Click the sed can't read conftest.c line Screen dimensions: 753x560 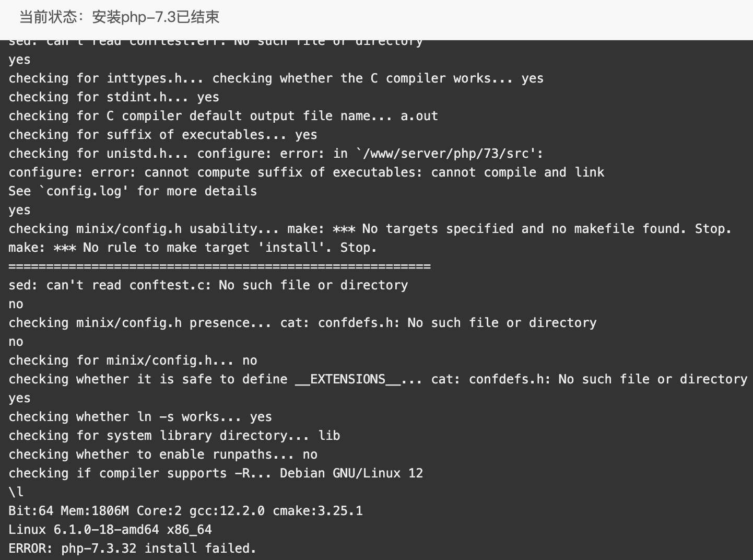208,285
